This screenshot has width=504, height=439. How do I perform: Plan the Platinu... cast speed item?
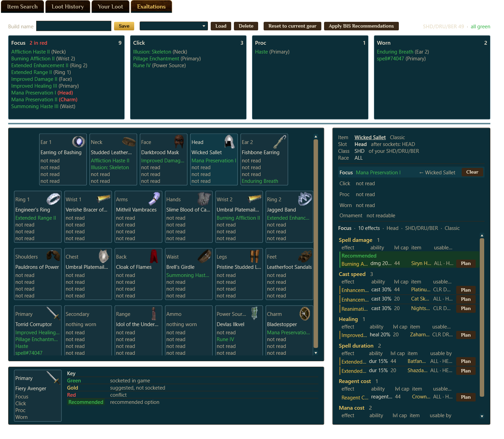point(466,290)
